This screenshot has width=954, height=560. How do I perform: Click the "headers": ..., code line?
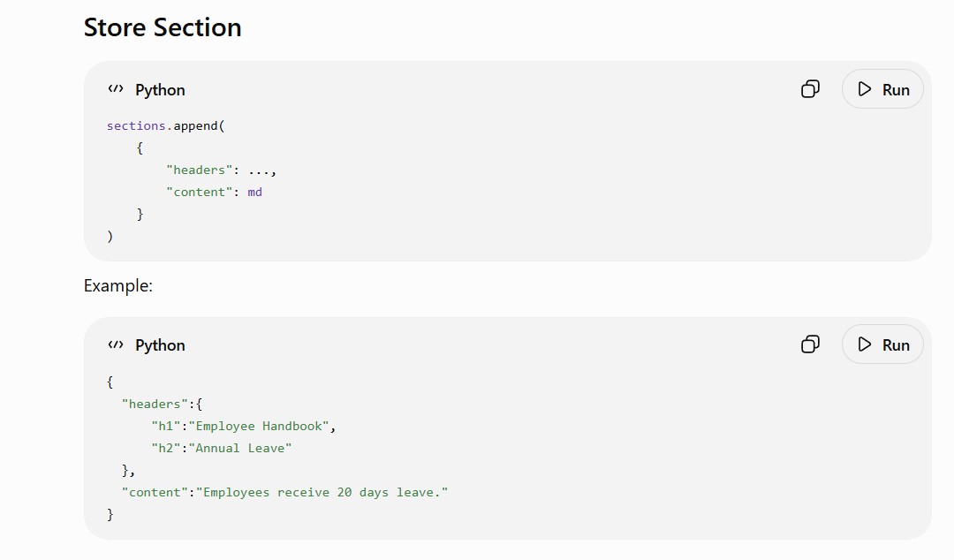(222, 170)
